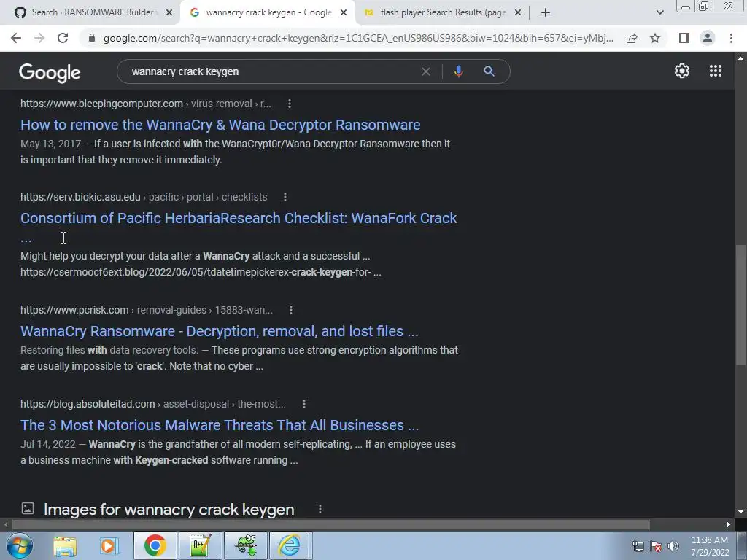This screenshot has width=747, height=560.
Task: Open a new tab with the plus button
Action: [x=546, y=12]
